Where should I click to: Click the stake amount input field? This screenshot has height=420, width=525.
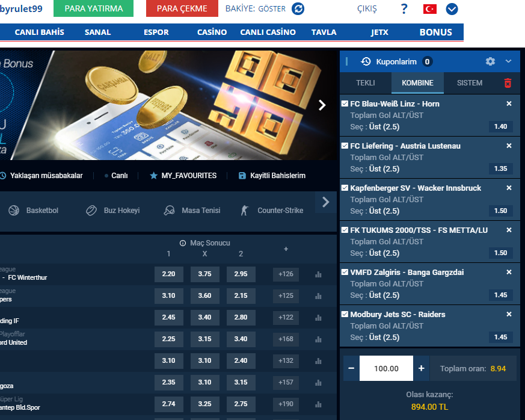pos(386,368)
